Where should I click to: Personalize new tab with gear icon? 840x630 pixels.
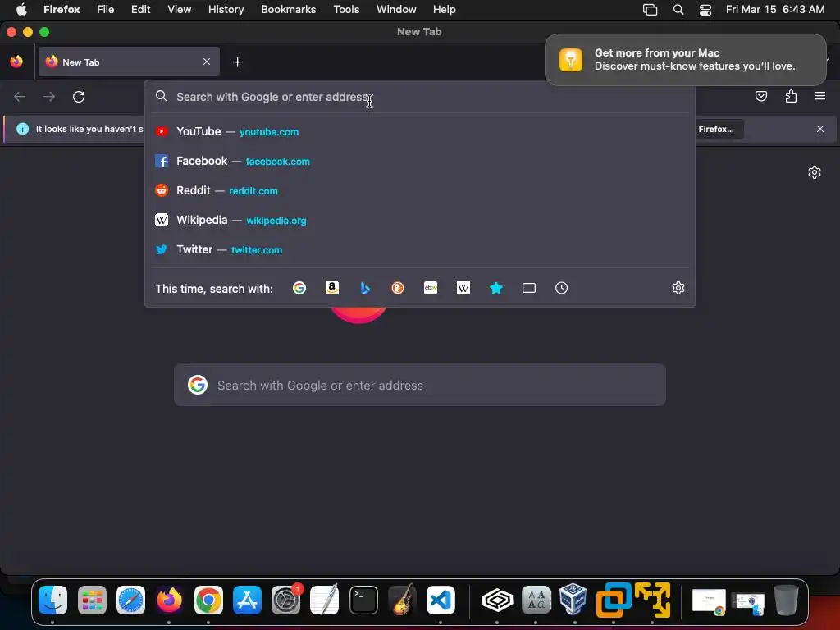(815, 172)
